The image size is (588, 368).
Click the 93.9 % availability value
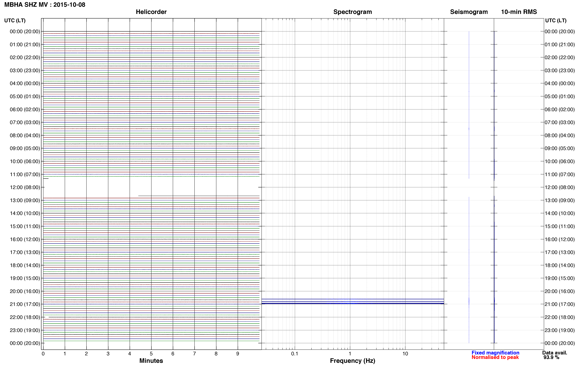(x=551, y=357)
